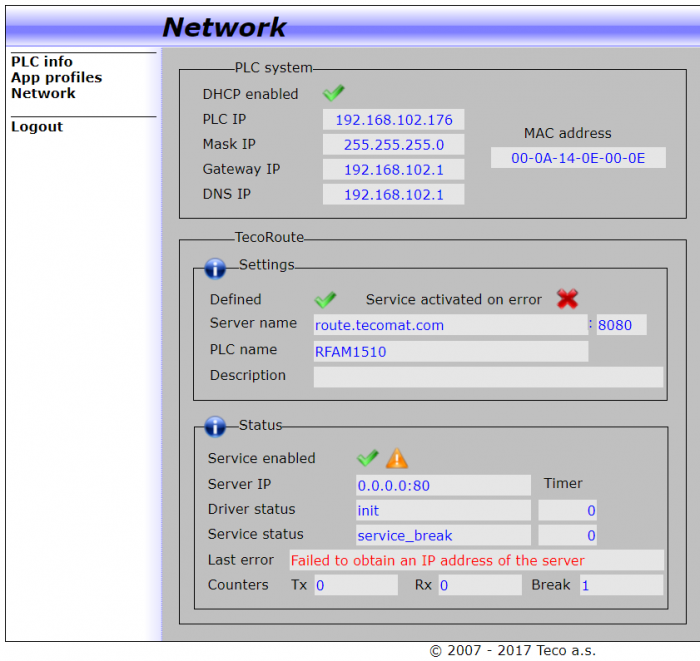Click the Logout link

pyautogui.click(x=37, y=127)
